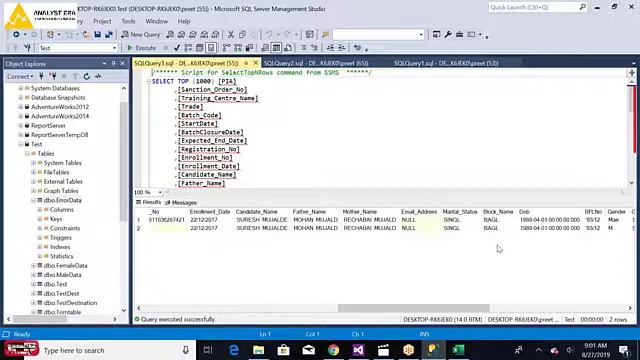Click the query editor vertical scrollbar
640x360 pixels.
631,132
